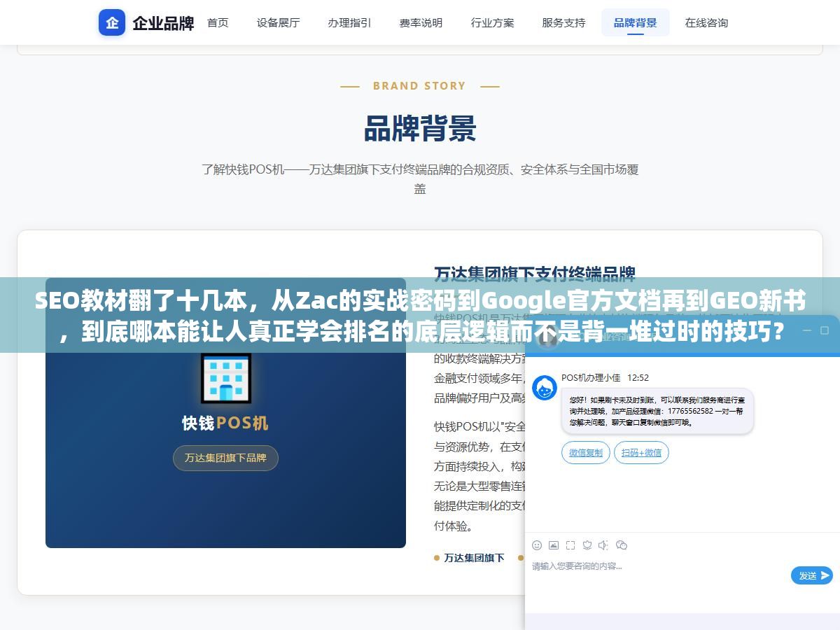
Task: Click the image upload icon in chat
Action: pos(554,545)
